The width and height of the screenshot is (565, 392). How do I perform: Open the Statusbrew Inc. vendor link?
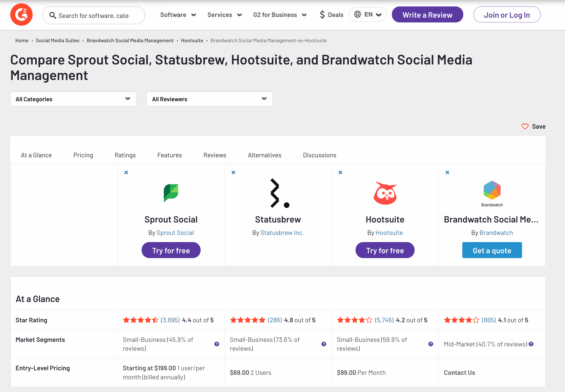[x=282, y=233]
